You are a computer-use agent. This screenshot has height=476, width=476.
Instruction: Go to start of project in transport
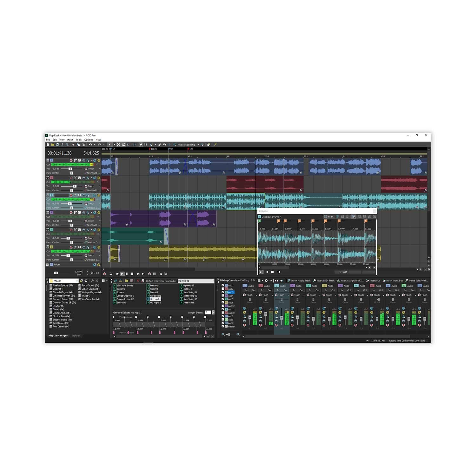[138, 274]
